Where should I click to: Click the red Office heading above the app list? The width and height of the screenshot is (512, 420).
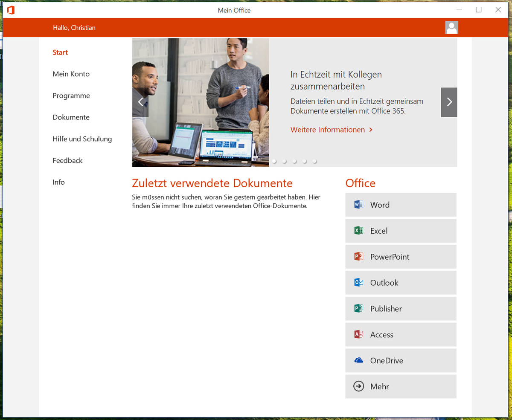coord(361,183)
